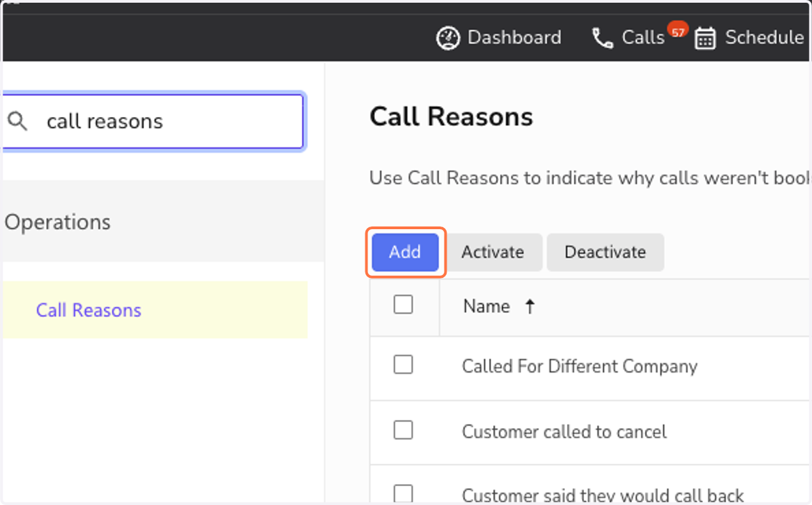The image size is (812, 505).
Task: Go to the Calls menu item
Action: tap(629, 38)
